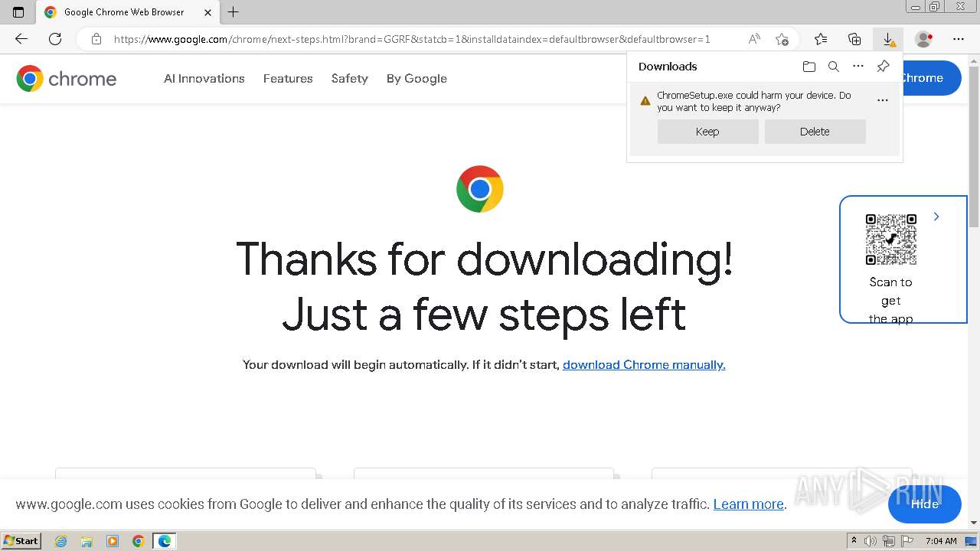Image resolution: width=980 pixels, height=551 pixels.
Task: Open the Favorites list icon
Action: (821, 39)
